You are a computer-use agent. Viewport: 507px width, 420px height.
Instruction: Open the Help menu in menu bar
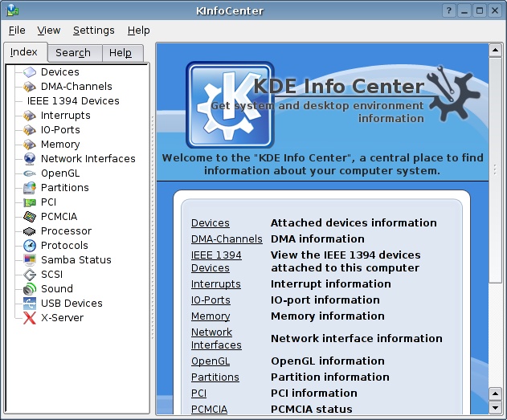click(x=138, y=30)
